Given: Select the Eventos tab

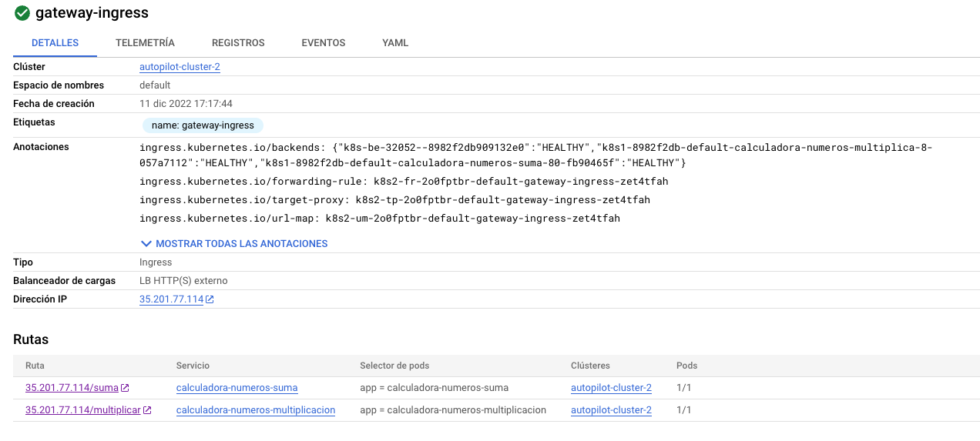Looking at the screenshot, I should [324, 43].
